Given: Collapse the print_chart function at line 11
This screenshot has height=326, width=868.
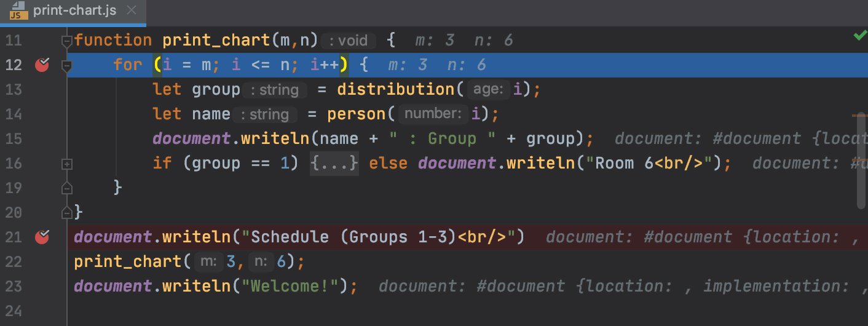Looking at the screenshot, I should point(67,41).
